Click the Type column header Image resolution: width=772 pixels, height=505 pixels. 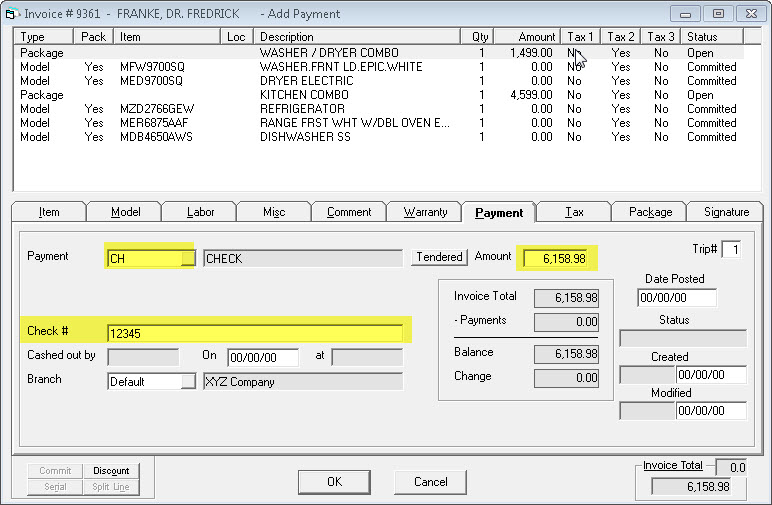coord(44,37)
